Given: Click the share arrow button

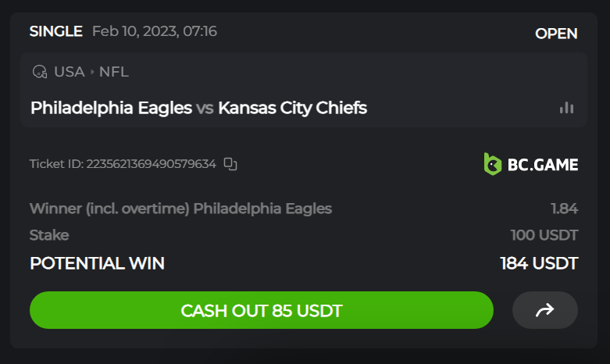Looking at the screenshot, I should 544,310.
